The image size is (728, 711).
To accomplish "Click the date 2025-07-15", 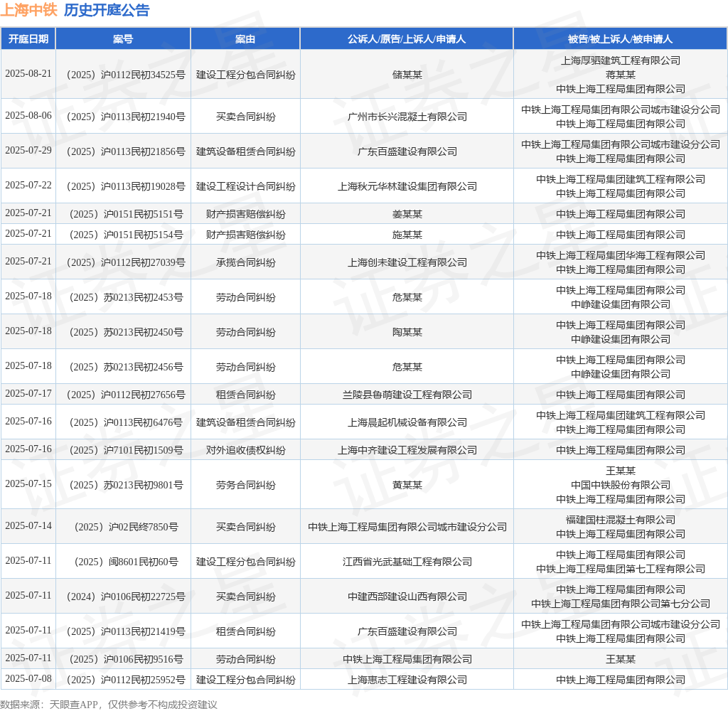I will 28,484.
